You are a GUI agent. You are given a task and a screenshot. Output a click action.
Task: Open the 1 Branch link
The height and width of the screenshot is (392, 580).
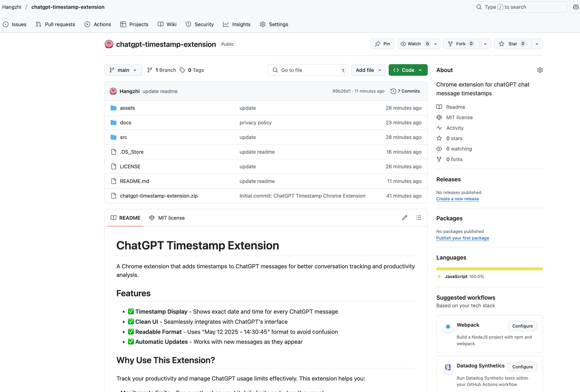pos(162,70)
